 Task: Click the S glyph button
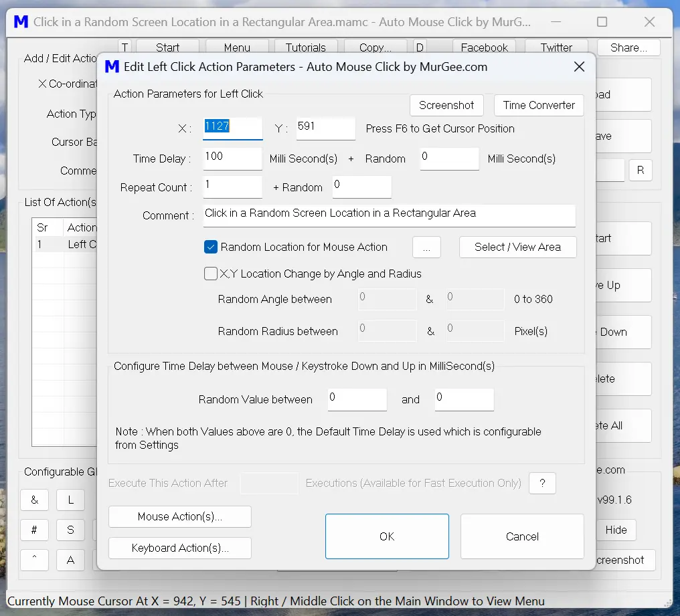(70, 530)
